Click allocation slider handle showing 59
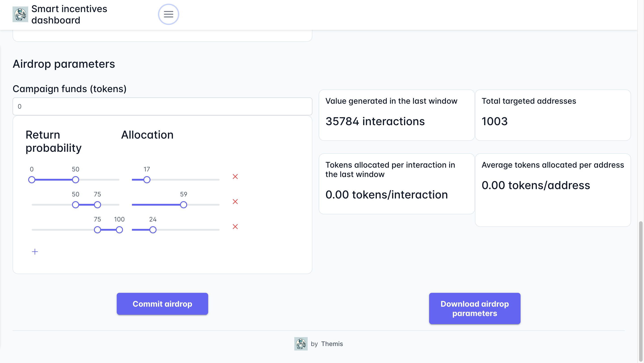Image resolution: width=644 pixels, height=363 pixels. click(x=184, y=205)
